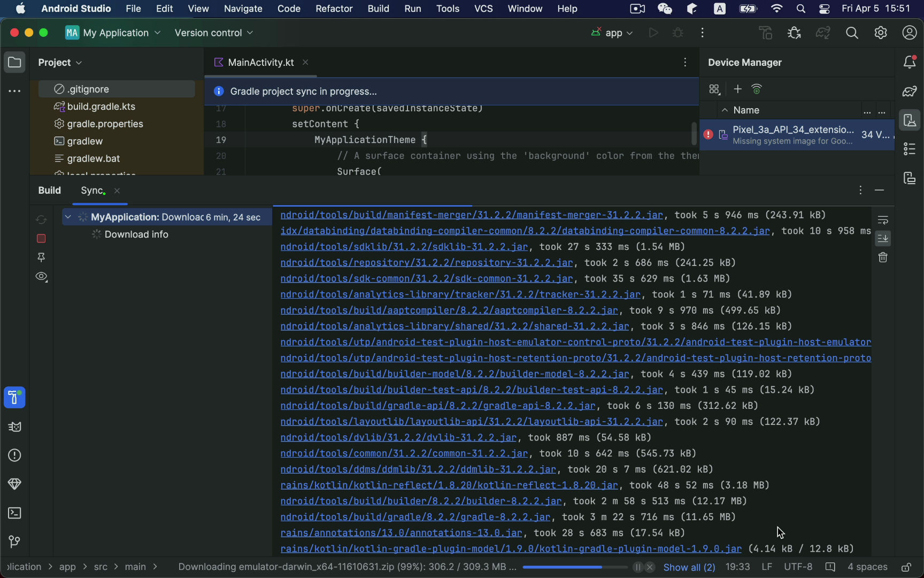Screen dimensions: 924x578
Task: Open the Notifications bell icon
Action: [x=910, y=63]
